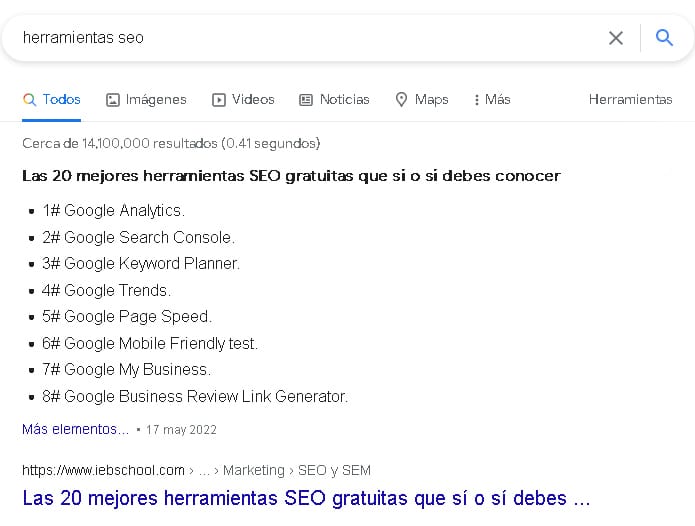Click the list item '4# Google Trends.'

(x=106, y=290)
